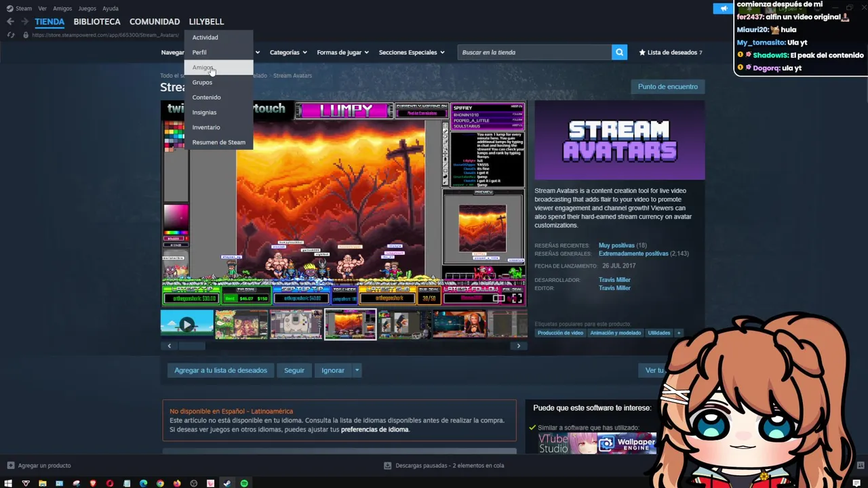Open the Ayuda menu
The image size is (868, 488).
click(x=110, y=8)
